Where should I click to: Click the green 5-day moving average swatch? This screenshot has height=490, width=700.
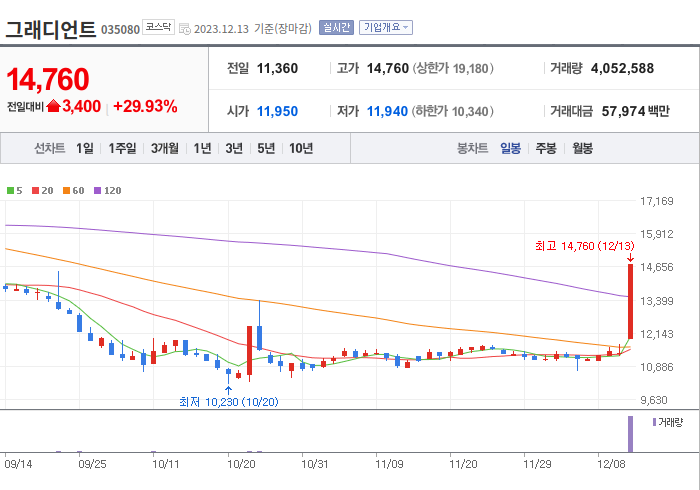10,191
